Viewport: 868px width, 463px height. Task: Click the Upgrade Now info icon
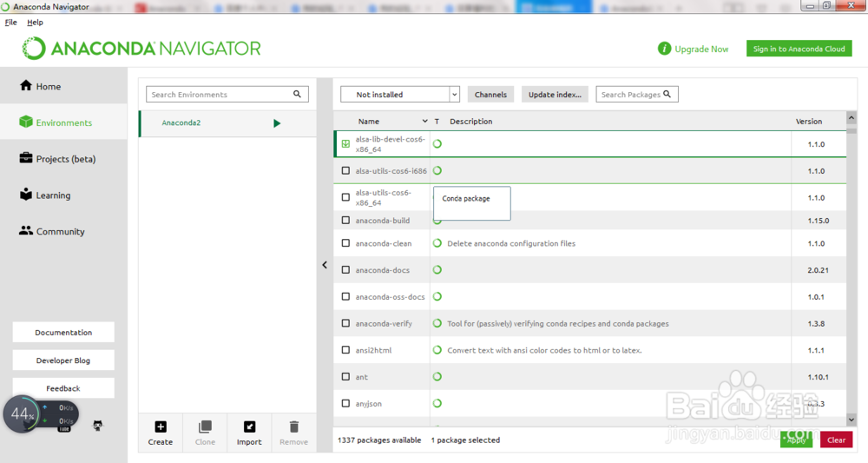664,49
